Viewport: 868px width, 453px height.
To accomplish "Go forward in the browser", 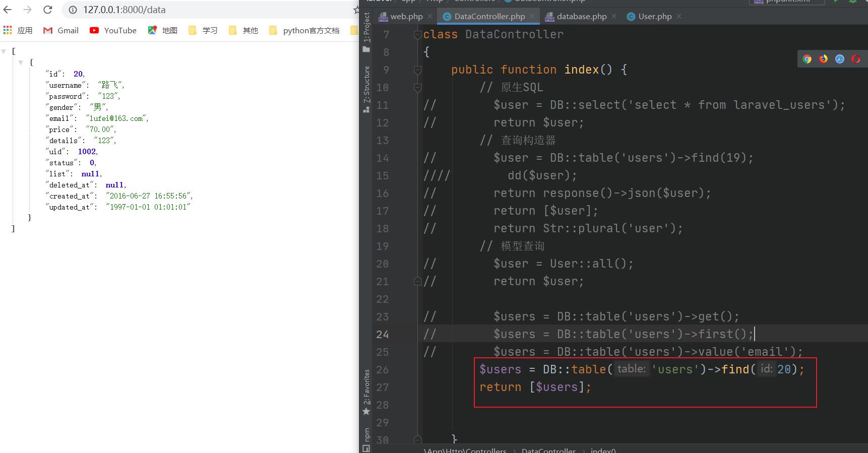I will tap(28, 10).
